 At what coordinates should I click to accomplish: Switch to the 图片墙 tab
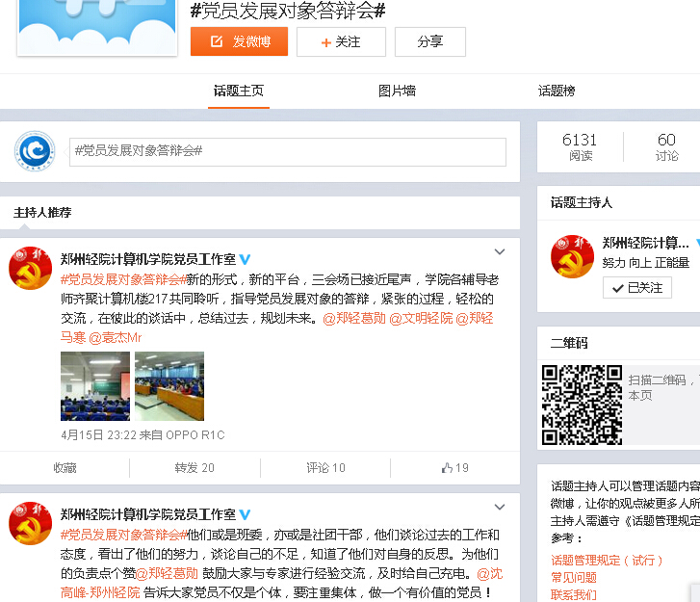(x=397, y=91)
